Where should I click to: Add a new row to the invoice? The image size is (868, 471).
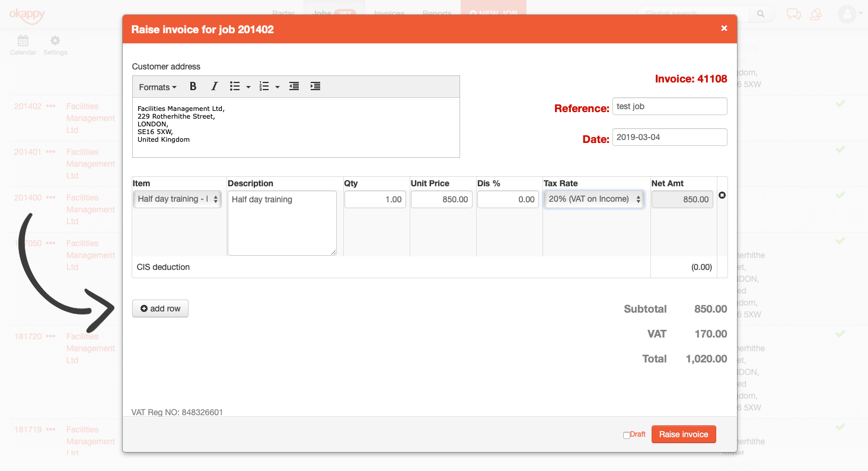(160, 308)
